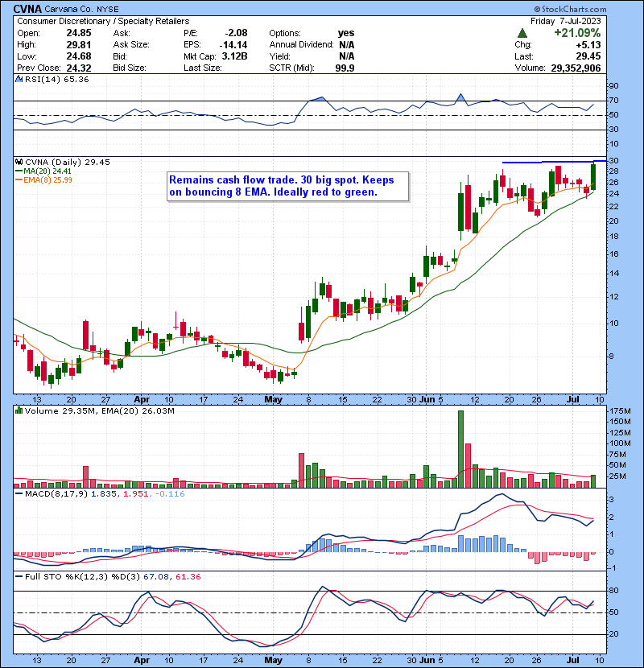644x668 pixels.
Task: Click the 175M volume axis label
Action: coord(620,411)
